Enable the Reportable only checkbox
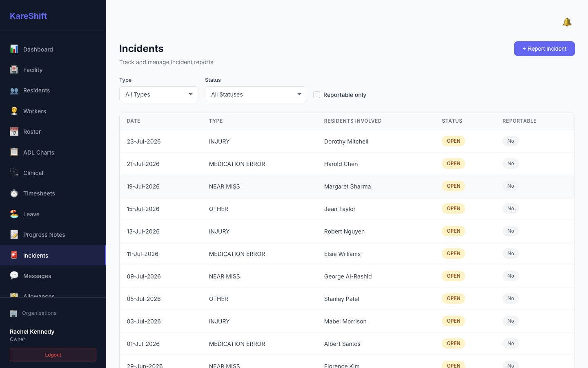 pos(317,95)
